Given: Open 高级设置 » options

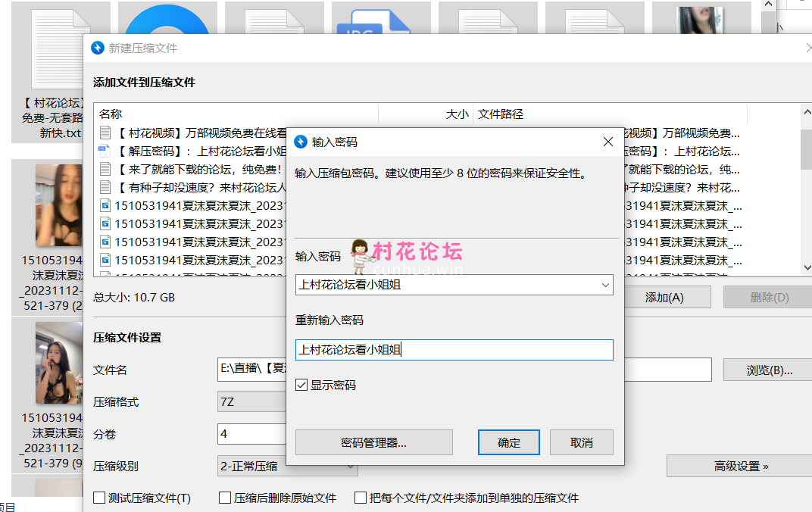Looking at the screenshot, I should click(741, 466).
